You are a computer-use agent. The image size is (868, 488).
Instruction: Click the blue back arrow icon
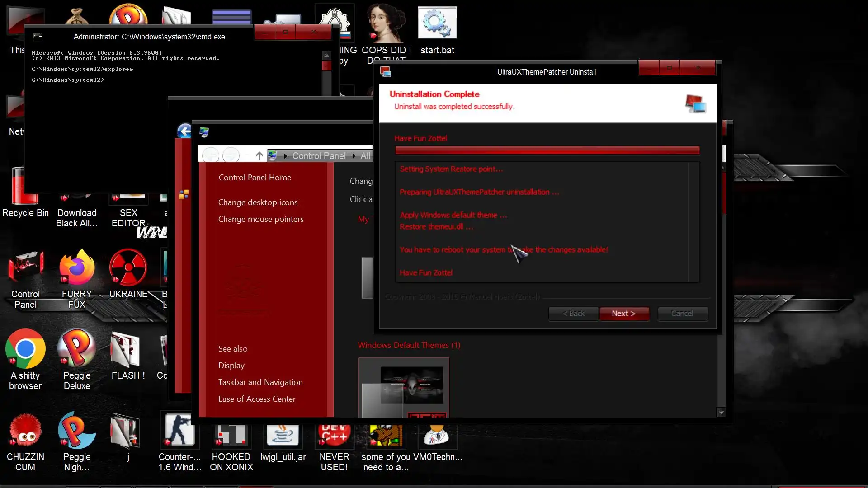point(184,131)
